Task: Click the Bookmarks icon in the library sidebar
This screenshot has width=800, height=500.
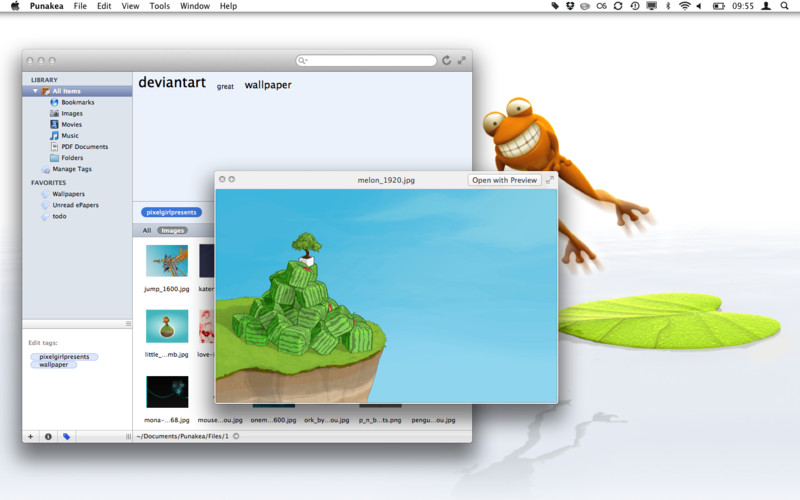Action: click(54, 102)
